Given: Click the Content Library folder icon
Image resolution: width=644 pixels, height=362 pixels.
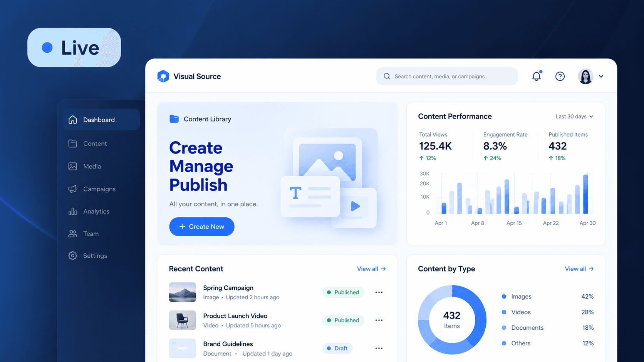Looking at the screenshot, I should click(x=174, y=119).
